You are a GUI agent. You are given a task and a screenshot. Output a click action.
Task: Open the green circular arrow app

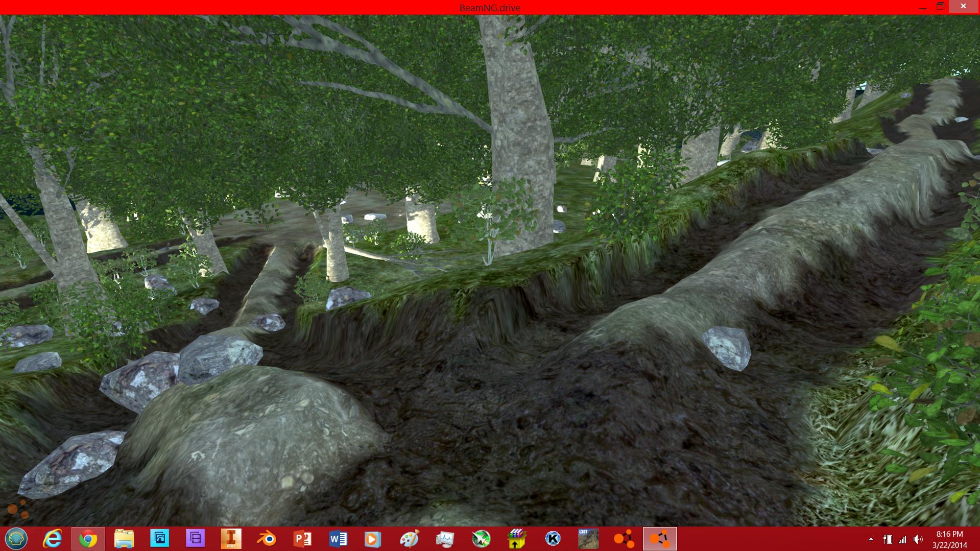point(481,539)
